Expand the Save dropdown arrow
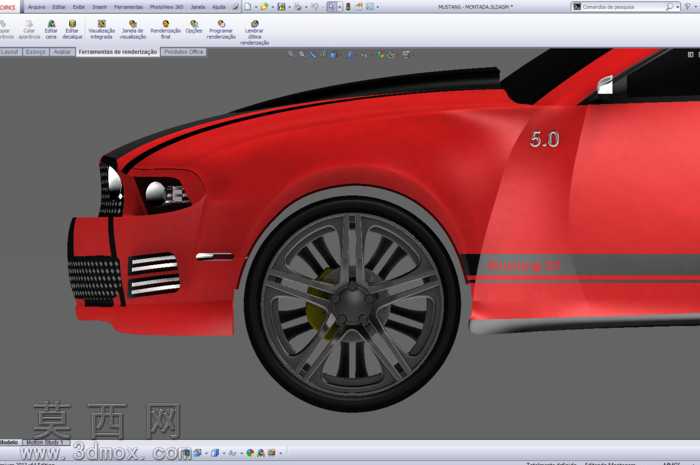Viewport: 700px width, 465px height. [289, 7]
